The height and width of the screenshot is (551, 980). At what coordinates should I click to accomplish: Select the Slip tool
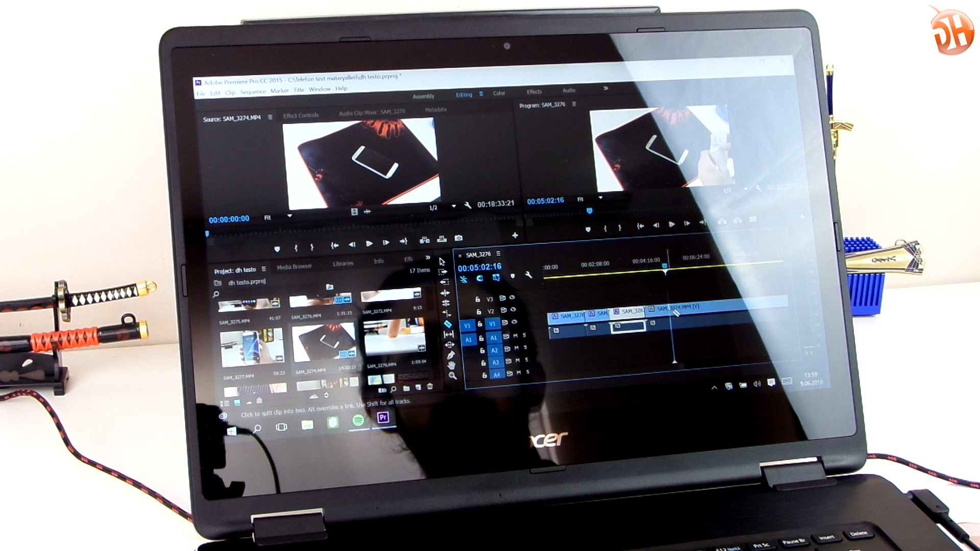tap(449, 334)
